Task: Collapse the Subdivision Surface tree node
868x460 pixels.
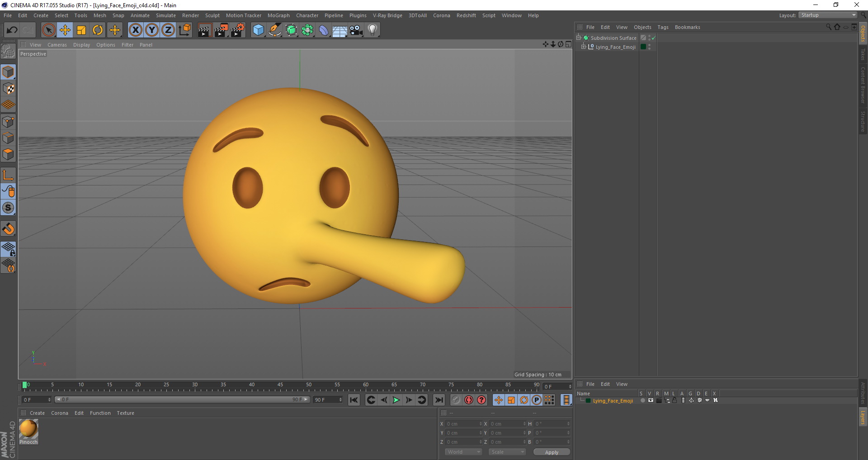Action: (578, 38)
